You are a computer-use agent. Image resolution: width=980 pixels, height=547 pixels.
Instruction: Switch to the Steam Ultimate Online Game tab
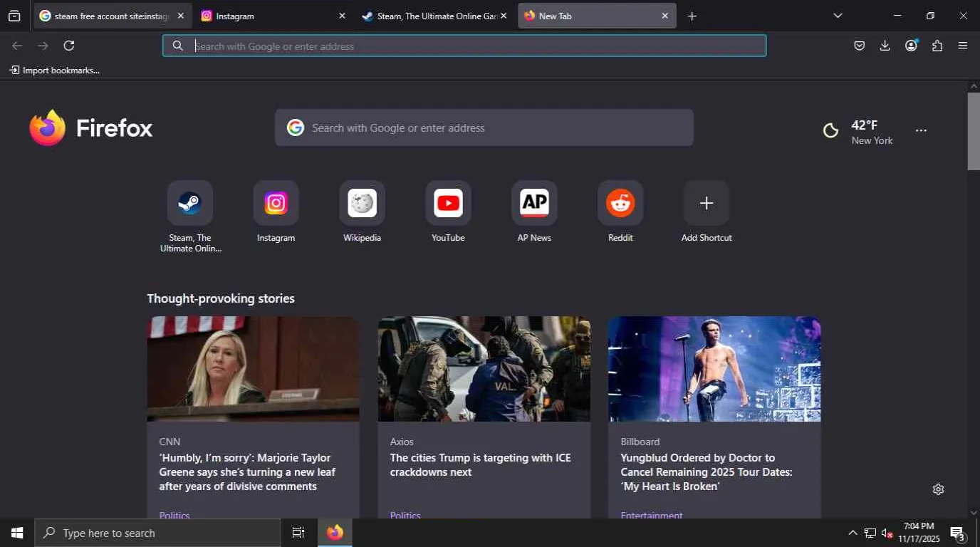[x=435, y=16]
